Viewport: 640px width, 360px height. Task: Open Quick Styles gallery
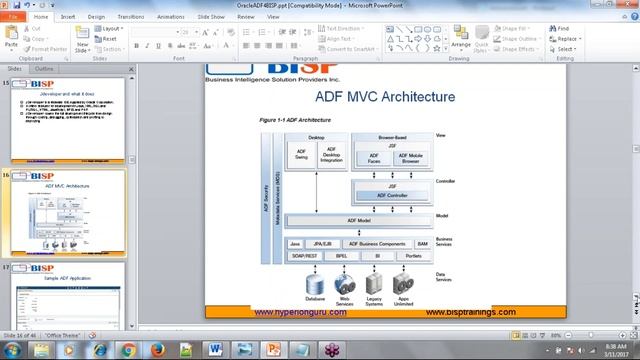(482, 39)
